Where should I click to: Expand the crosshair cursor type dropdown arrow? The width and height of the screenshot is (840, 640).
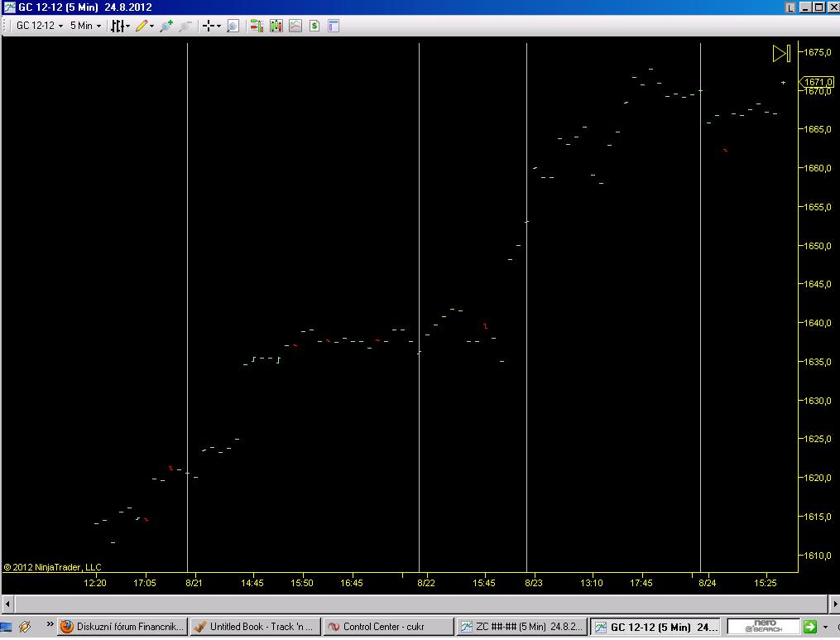point(218,26)
